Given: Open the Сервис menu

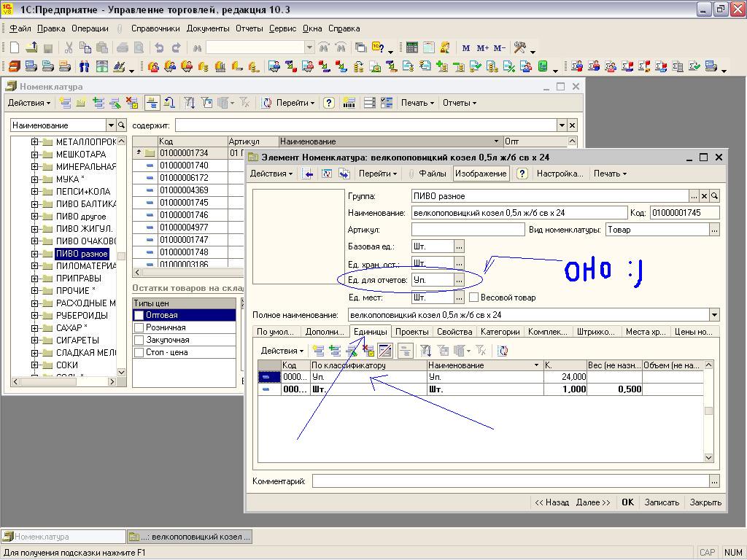Looking at the screenshot, I should pyautogui.click(x=282, y=28).
